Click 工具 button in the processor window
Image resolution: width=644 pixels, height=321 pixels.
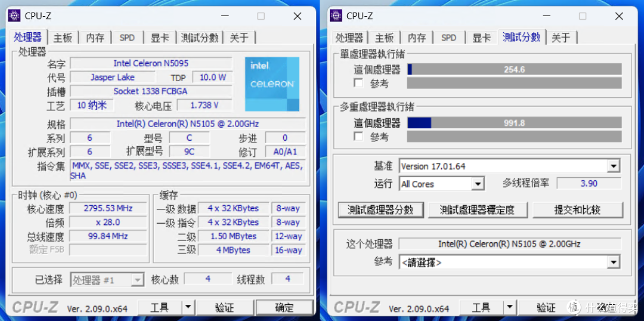pyautogui.click(x=160, y=307)
